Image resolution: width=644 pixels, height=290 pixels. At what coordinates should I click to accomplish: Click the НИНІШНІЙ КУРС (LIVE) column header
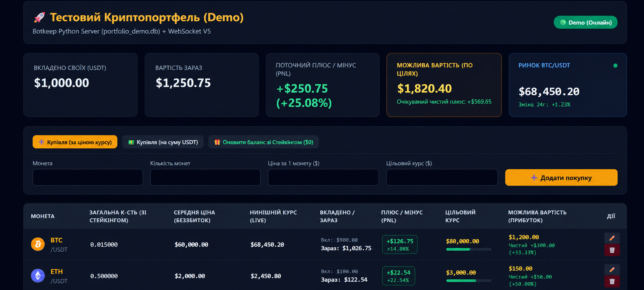273,216
